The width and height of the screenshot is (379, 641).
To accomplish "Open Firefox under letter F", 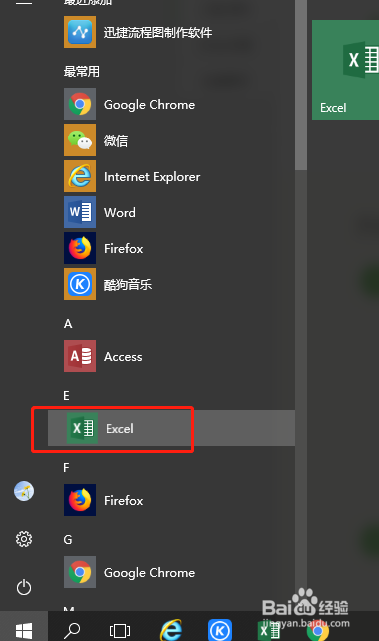I will 171,500.
